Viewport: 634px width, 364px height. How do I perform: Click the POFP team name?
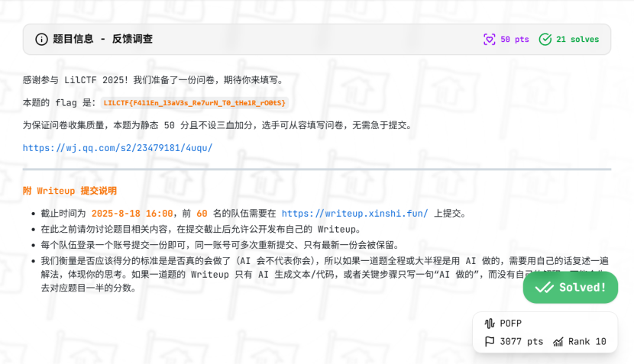pyautogui.click(x=511, y=324)
